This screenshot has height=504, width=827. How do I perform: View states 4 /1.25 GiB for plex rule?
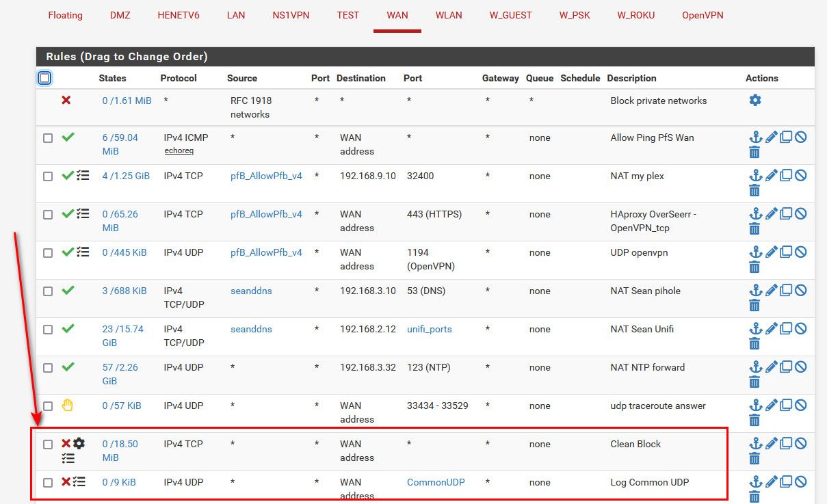126,176
